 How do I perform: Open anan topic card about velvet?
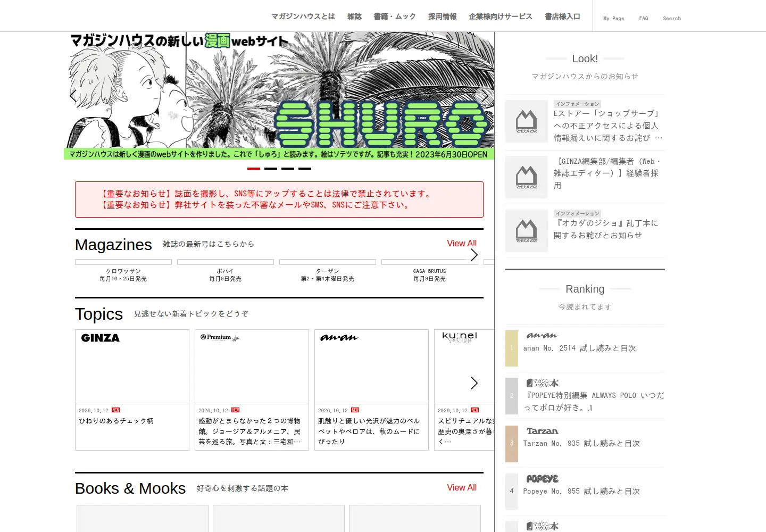(x=371, y=390)
